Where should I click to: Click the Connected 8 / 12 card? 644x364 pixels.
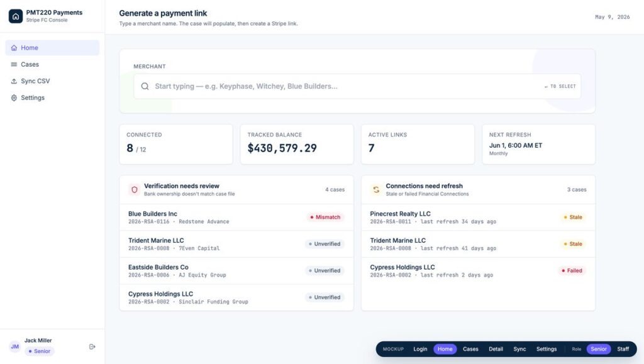coord(176,145)
